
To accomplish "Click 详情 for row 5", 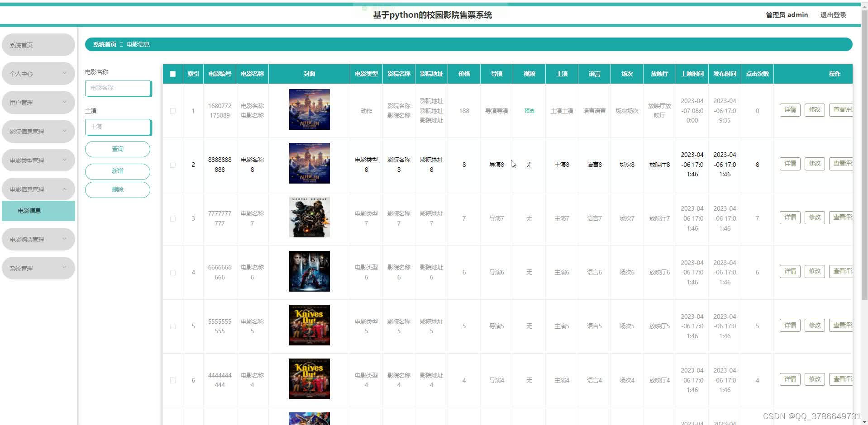I will (790, 326).
